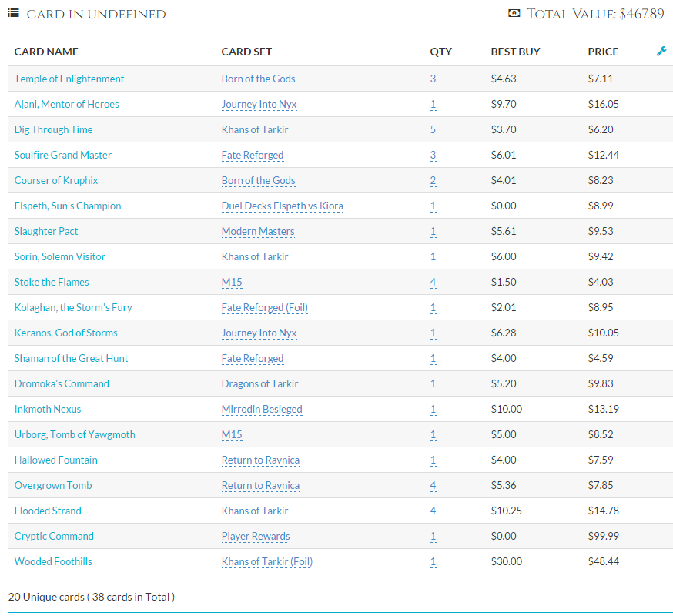
Task: Edit Dragons of Tarkir set for Dromoka's Command
Action: (259, 383)
